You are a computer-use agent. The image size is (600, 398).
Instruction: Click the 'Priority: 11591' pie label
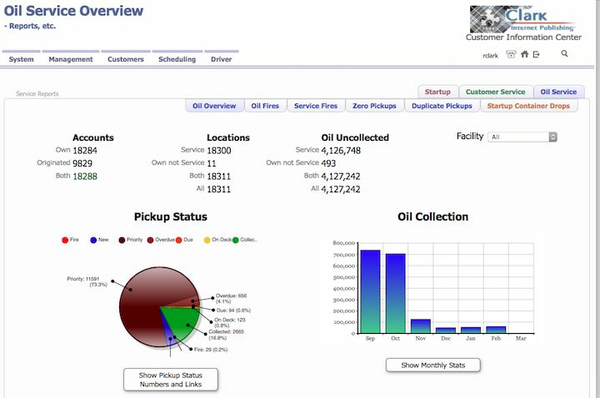(86, 282)
